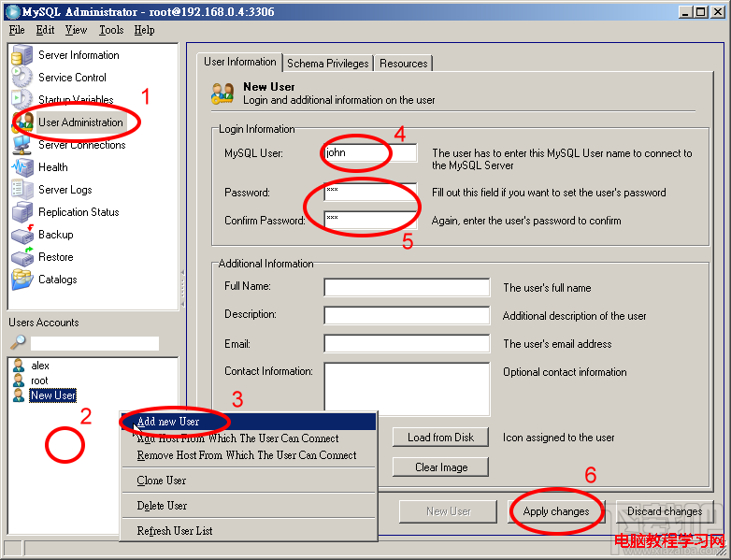Click the grayed New User button

click(449, 511)
